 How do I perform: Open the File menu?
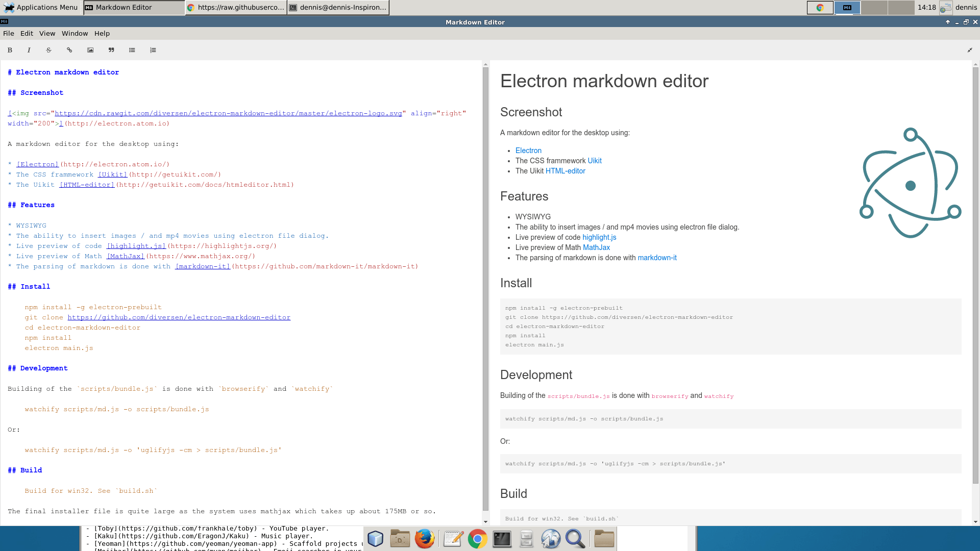[x=9, y=33]
